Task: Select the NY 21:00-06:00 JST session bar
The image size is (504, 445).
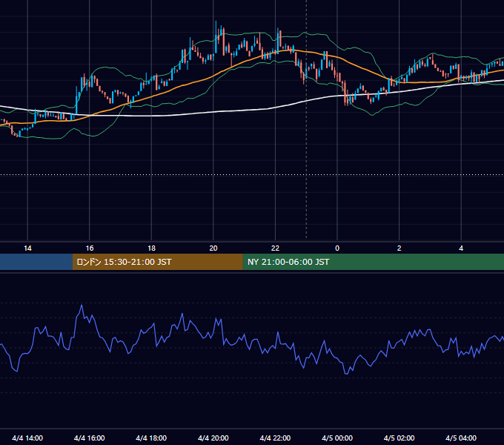Action: click(373, 262)
